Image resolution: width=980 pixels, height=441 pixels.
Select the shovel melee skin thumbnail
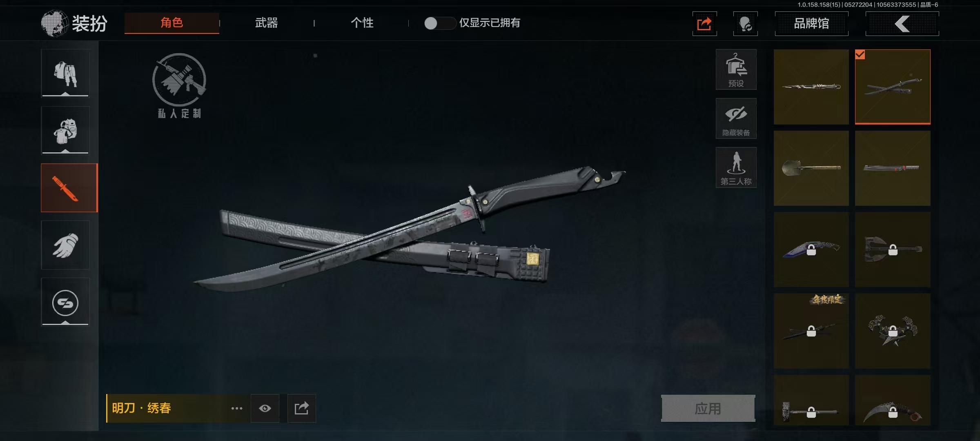(811, 168)
